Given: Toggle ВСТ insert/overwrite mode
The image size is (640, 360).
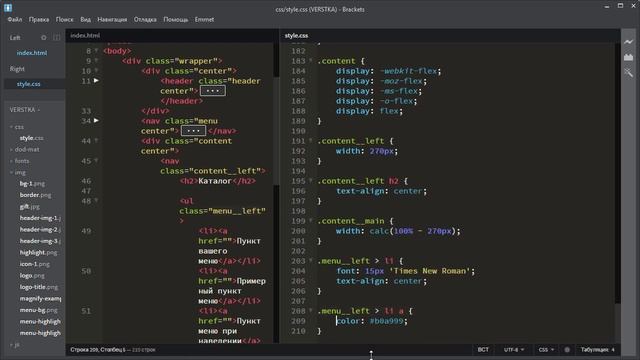Looking at the screenshot, I should pos(483,350).
